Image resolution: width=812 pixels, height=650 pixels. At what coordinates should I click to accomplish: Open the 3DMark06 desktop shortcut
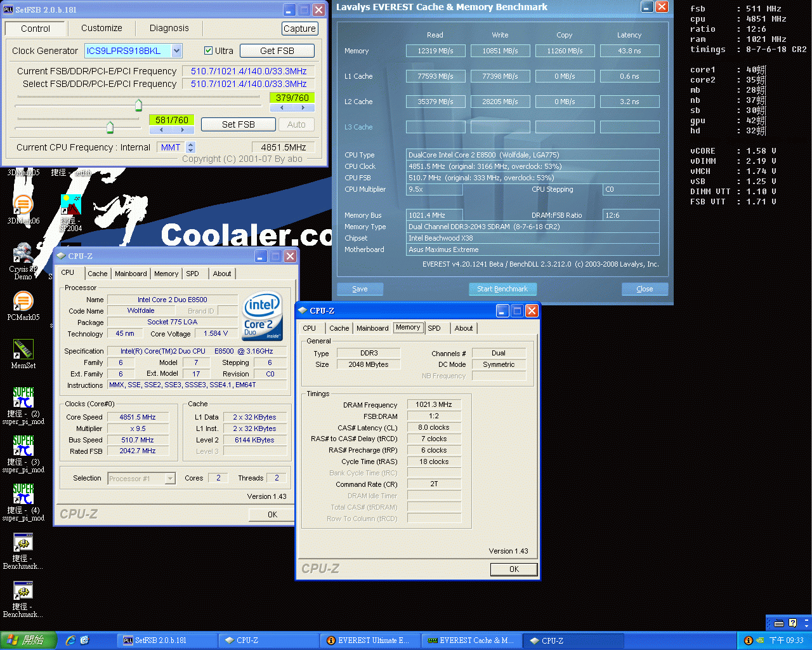click(x=23, y=206)
